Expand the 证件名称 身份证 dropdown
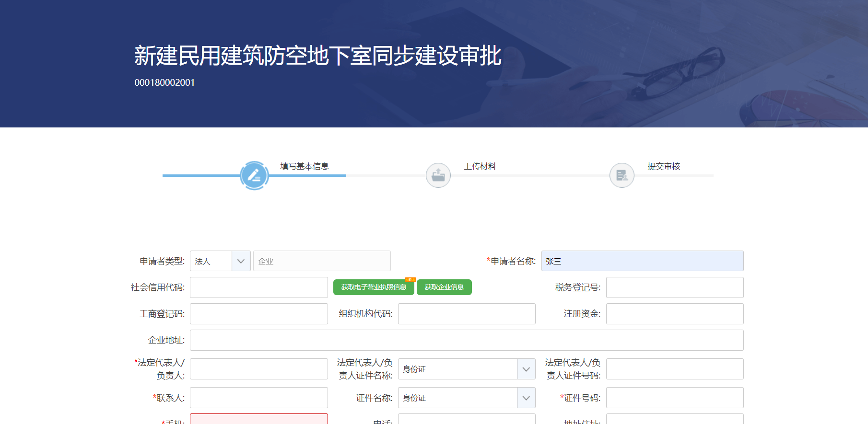 tap(526, 398)
